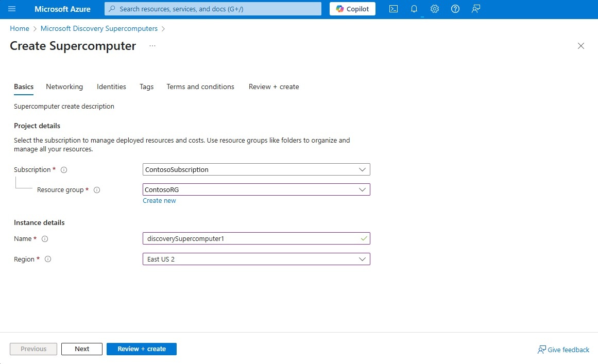Expand the Resource group dropdown
Screen dimensions: 598x364
tap(257, 189)
